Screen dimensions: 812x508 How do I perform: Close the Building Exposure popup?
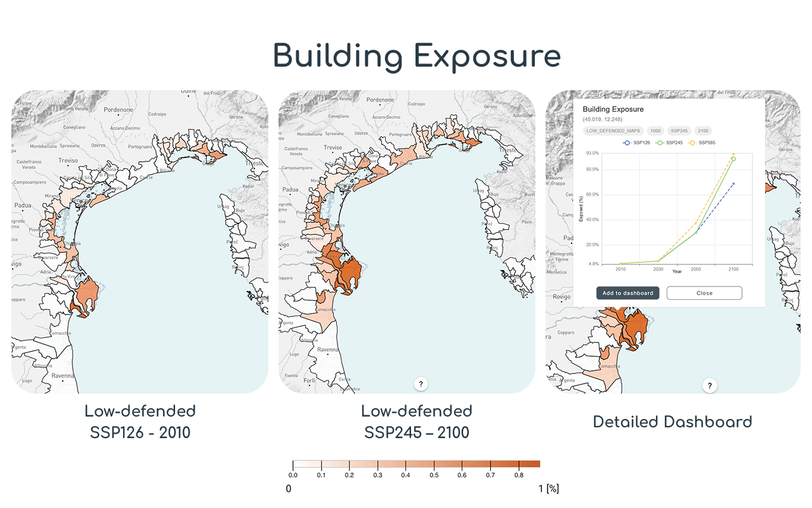click(x=704, y=293)
